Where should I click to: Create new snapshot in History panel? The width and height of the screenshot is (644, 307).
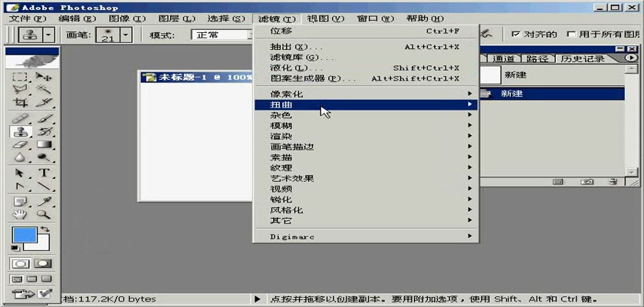click(587, 181)
